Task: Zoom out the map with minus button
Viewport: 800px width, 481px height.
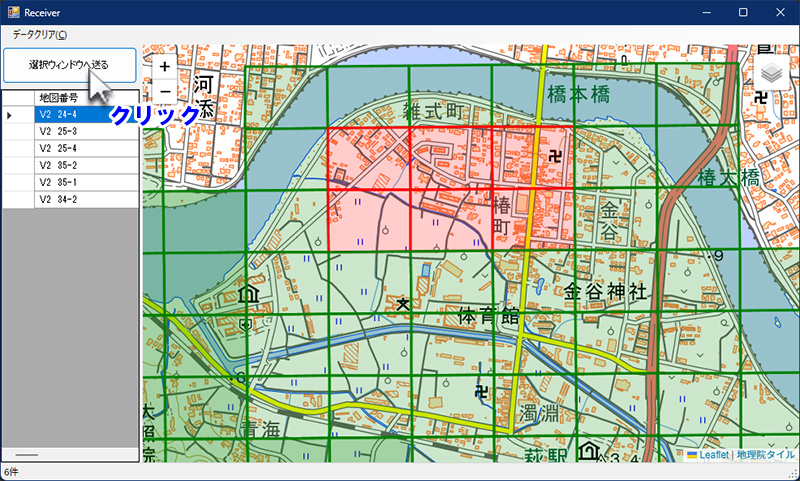Action: click(165, 92)
